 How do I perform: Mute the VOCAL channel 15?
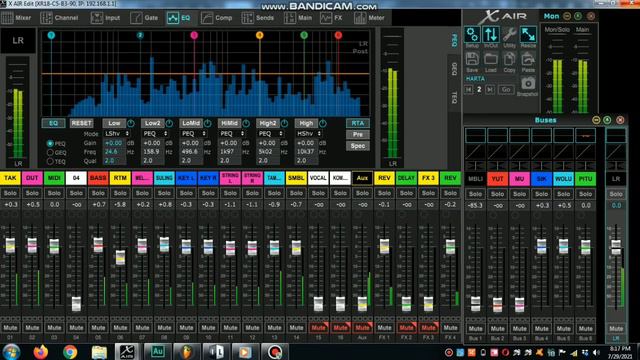(318, 327)
